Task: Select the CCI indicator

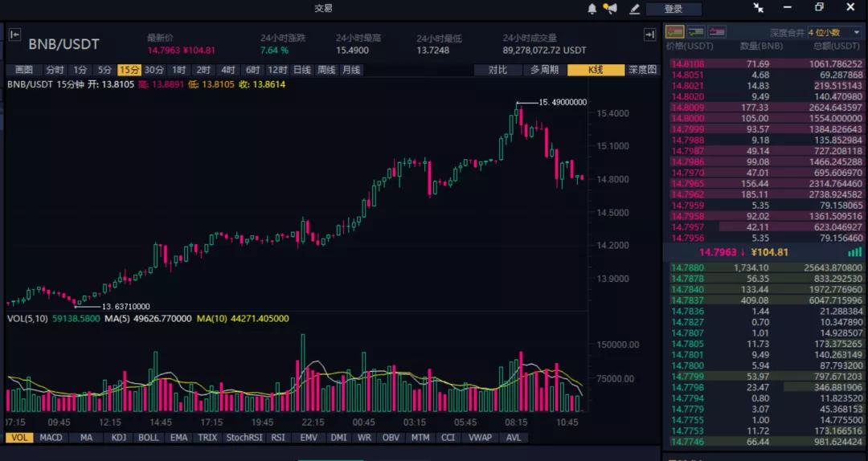Action: (448, 438)
